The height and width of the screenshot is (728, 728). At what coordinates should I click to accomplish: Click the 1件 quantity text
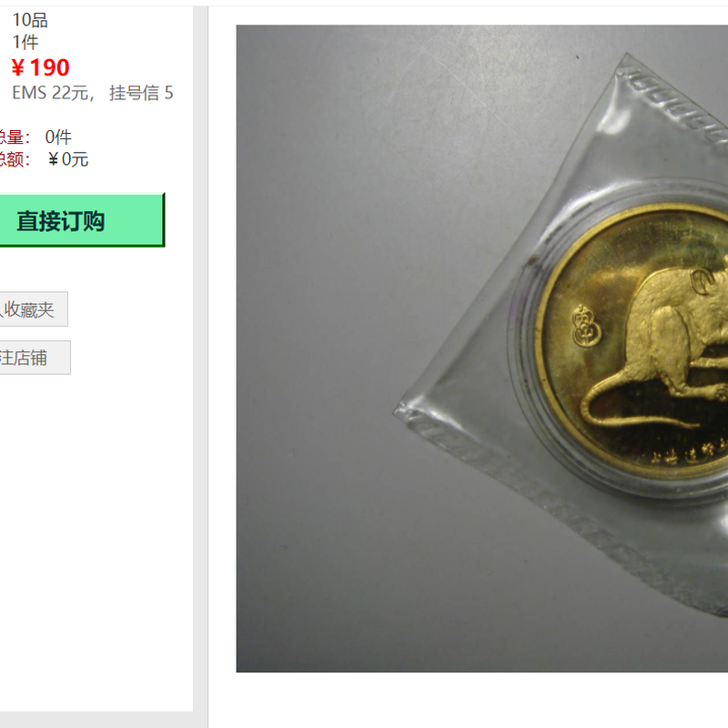tap(25, 42)
